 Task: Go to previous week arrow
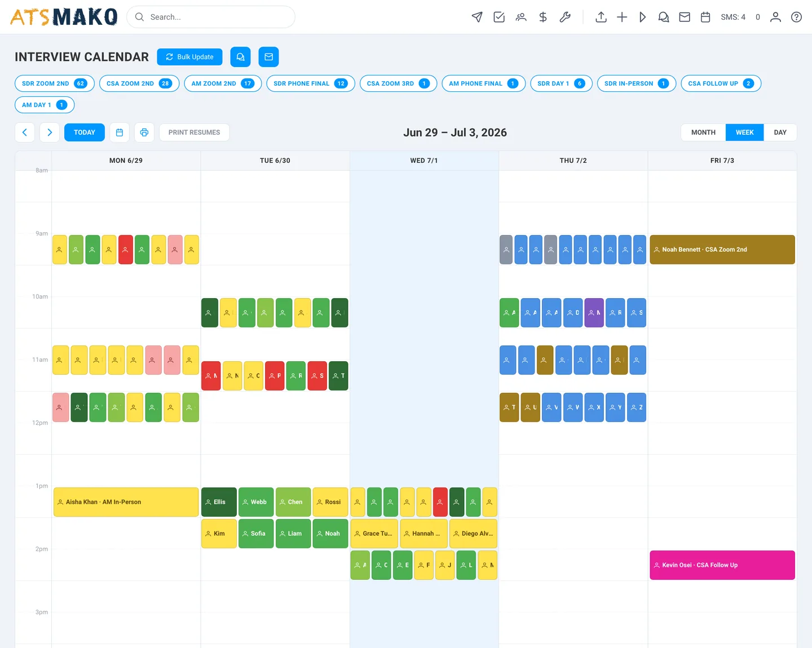point(25,132)
